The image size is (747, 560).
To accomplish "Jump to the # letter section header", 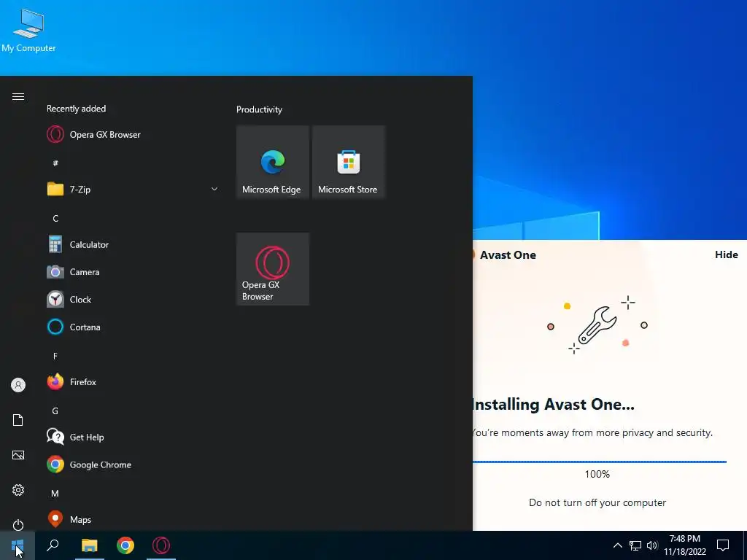I will pyautogui.click(x=55, y=163).
